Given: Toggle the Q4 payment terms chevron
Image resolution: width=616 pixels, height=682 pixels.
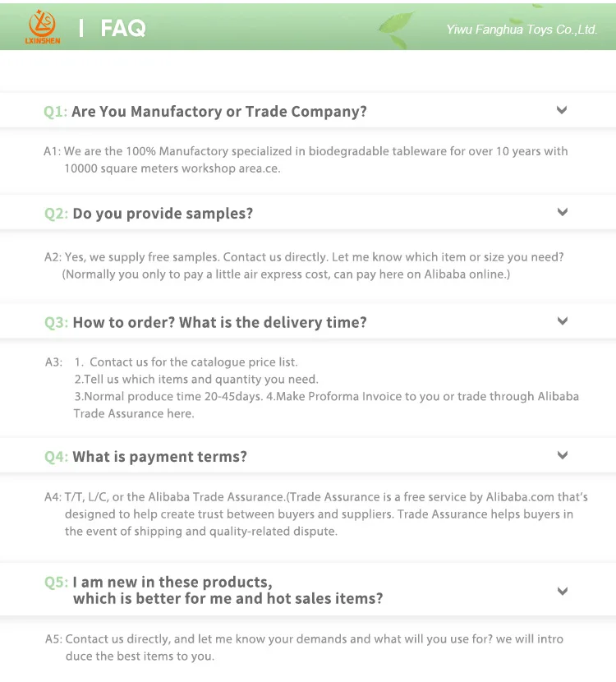Looking at the screenshot, I should click(x=563, y=455).
